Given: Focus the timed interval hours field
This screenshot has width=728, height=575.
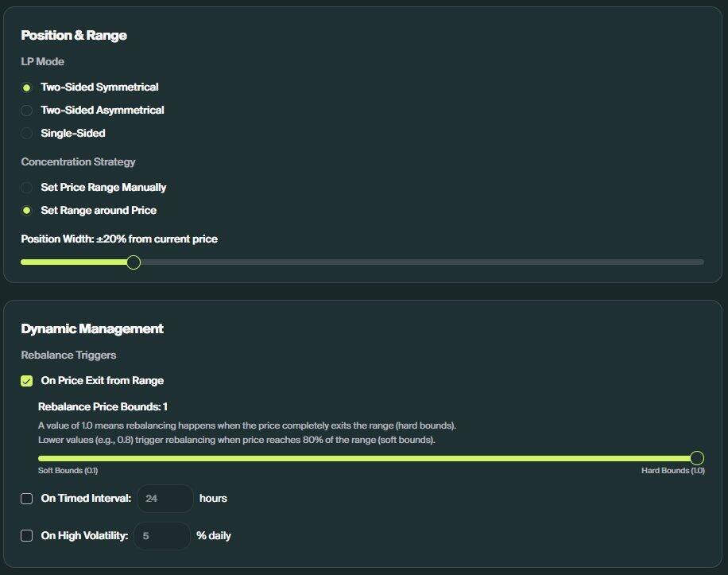Looking at the screenshot, I should point(165,499).
